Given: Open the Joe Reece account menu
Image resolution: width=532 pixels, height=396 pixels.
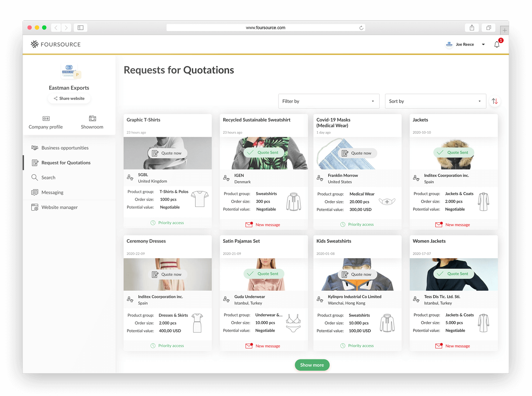Looking at the screenshot, I should pos(466,44).
